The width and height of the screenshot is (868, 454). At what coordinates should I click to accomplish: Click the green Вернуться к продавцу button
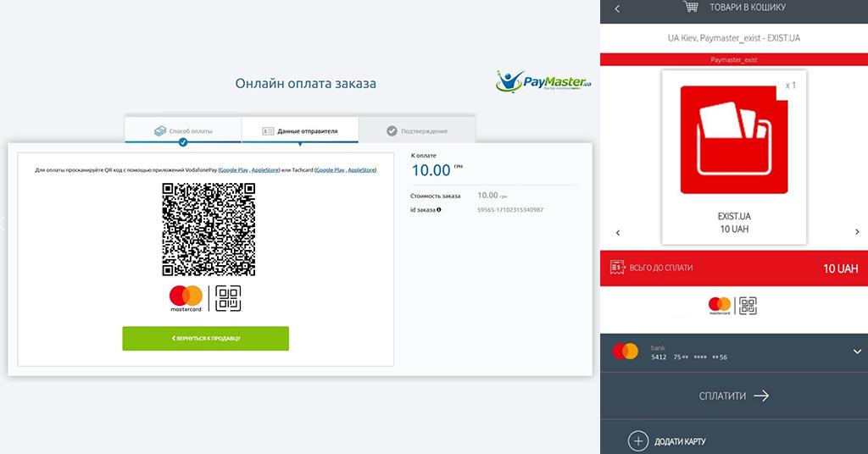pyautogui.click(x=205, y=339)
